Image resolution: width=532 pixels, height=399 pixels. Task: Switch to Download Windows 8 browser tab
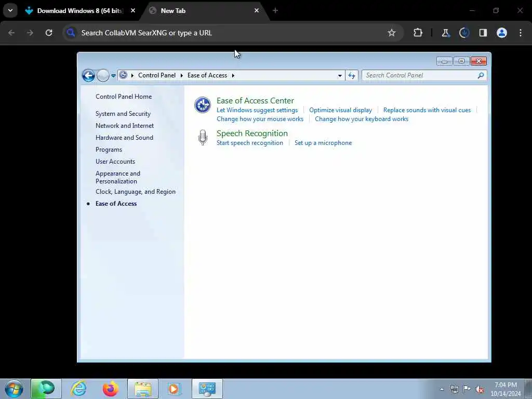[79, 11]
